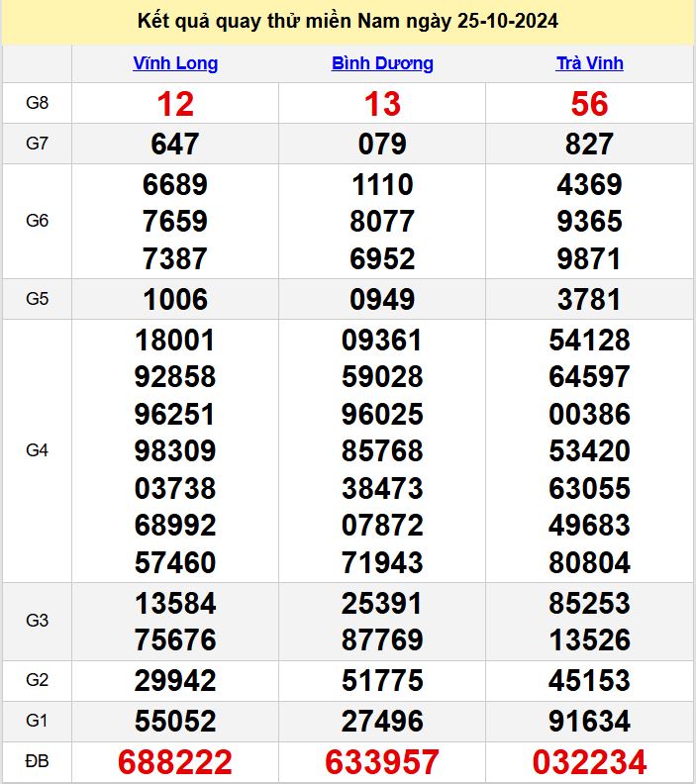The image size is (696, 784).
Task: Click special prize number 032234
Action: 589,762
